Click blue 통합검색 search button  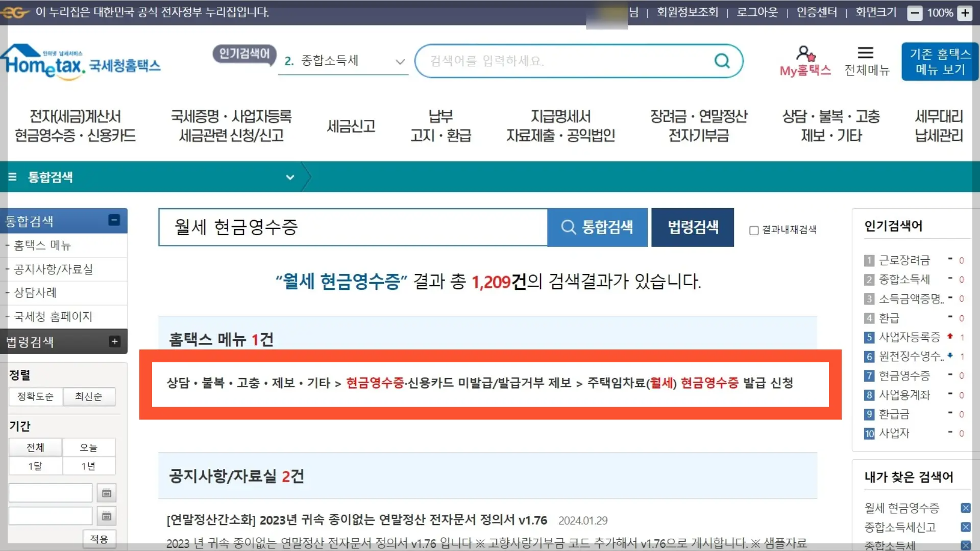[x=597, y=227]
